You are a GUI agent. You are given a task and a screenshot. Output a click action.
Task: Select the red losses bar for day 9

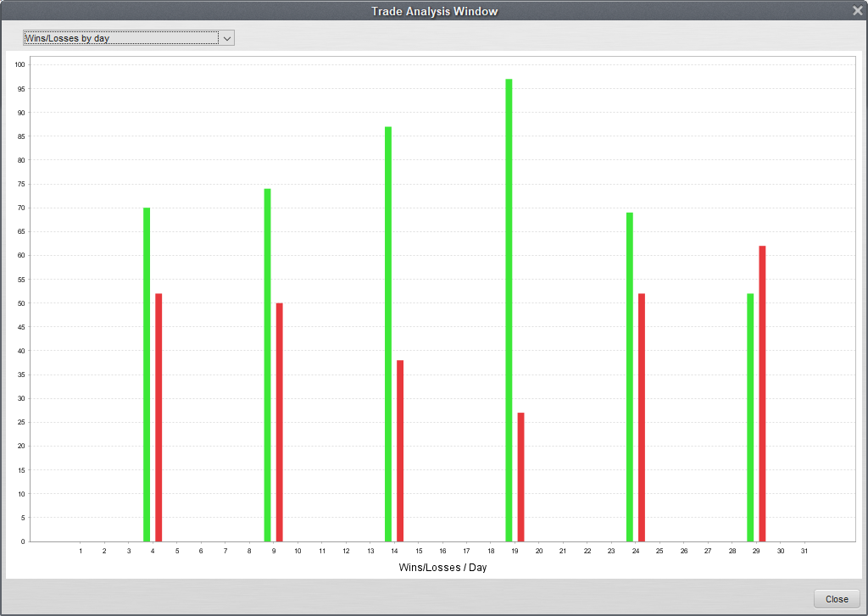[280, 421]
